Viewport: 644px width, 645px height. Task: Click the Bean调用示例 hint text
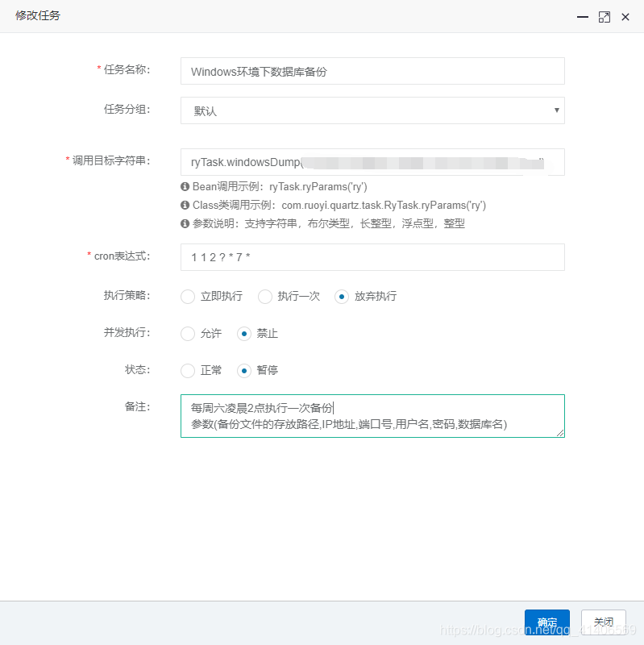tap(280, 187)
